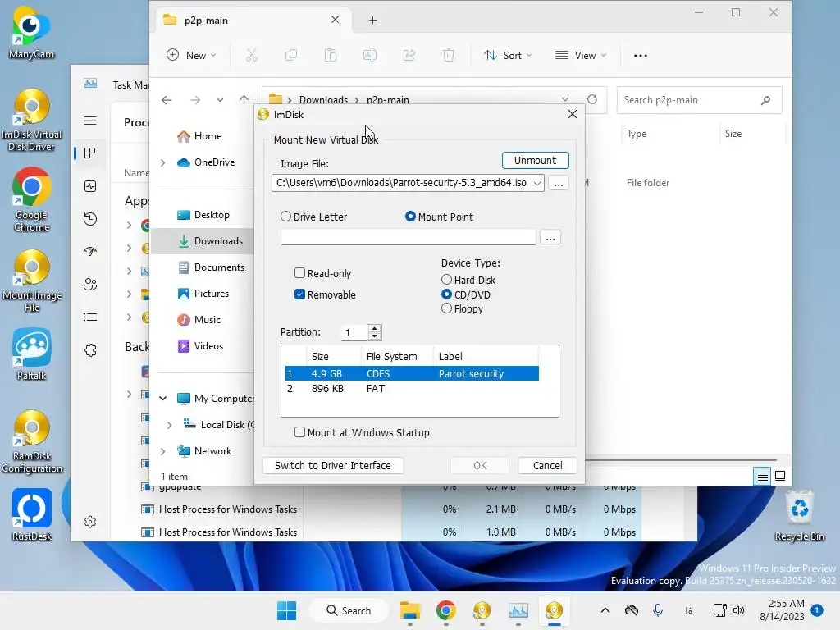Open the Recycle Bin
840x630 pixels.
[799, 516]
